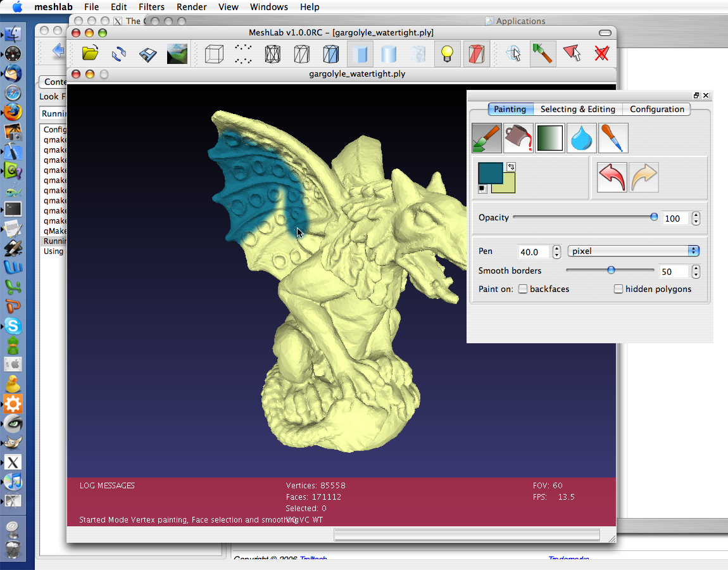This screenshot has width=728, height=570.
Task: Select the paintbrush tool in Painting panel
Action: (486, 138)
